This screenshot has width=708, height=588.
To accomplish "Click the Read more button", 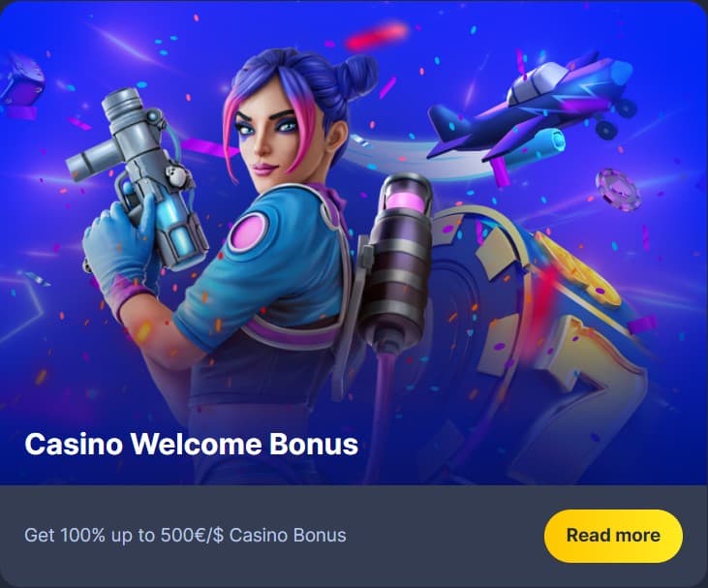I will 613,536.
